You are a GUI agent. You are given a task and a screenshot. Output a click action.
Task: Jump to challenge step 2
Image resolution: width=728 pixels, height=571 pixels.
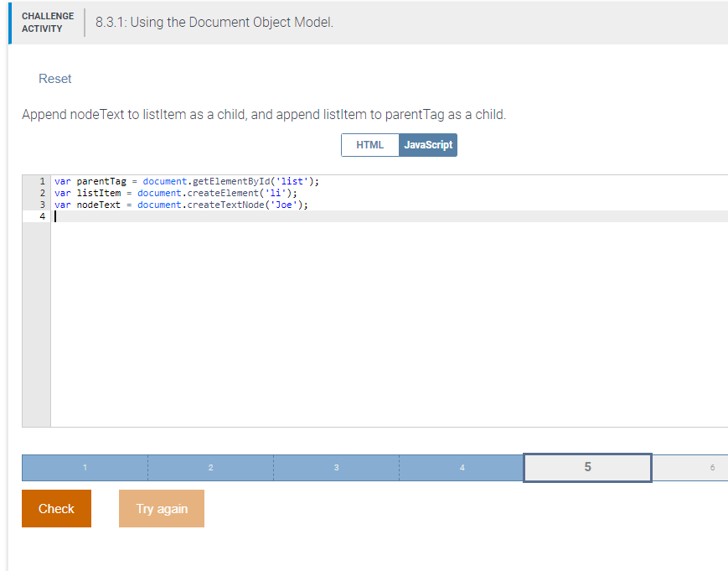click(x=210, y=467)
